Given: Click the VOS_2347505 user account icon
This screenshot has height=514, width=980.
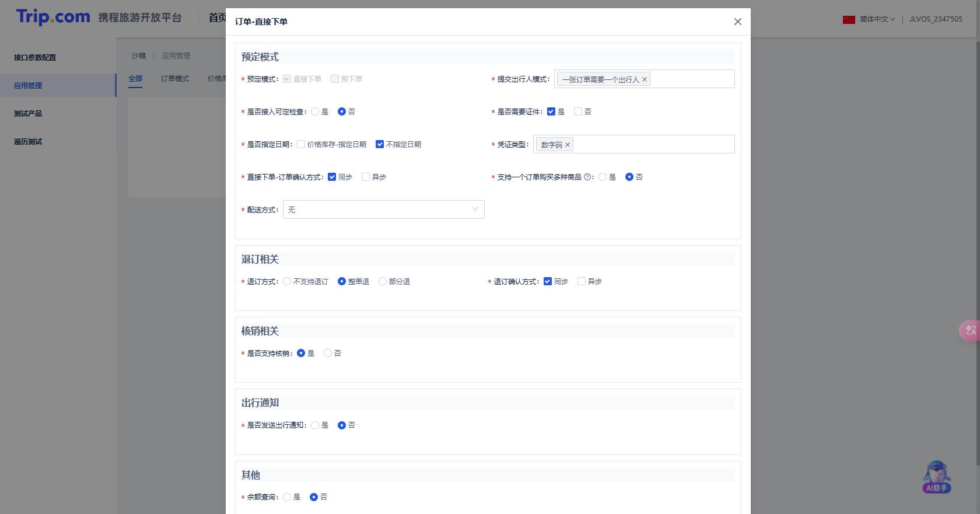Looking at the screenshot, I should click(x=913, y=19).
